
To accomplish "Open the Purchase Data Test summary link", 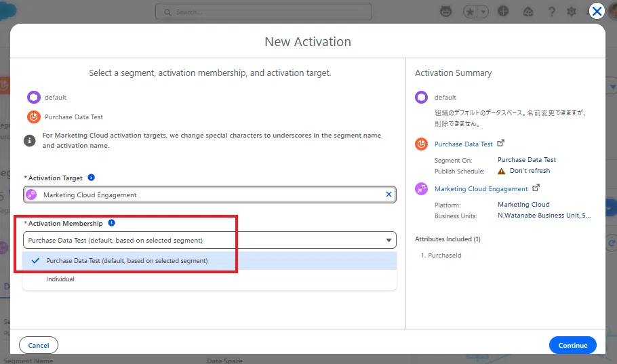I will pos(463,144).
